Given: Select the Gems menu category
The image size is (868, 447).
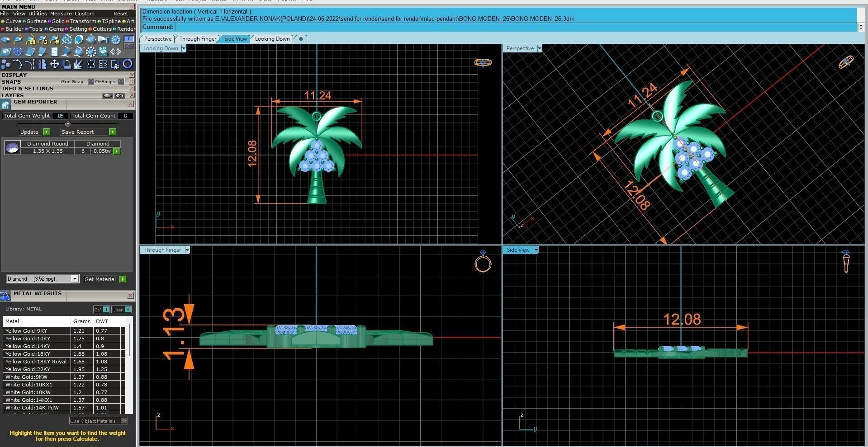Looking at the screenshot, I should [x=54, y=29].
